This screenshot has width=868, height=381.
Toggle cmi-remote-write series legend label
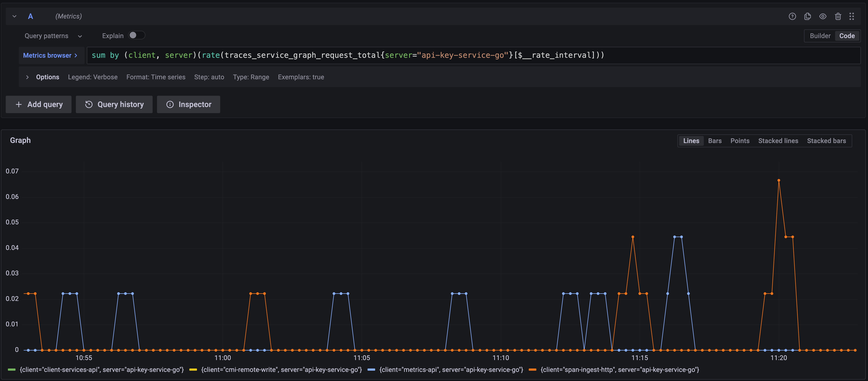point(281,370)
